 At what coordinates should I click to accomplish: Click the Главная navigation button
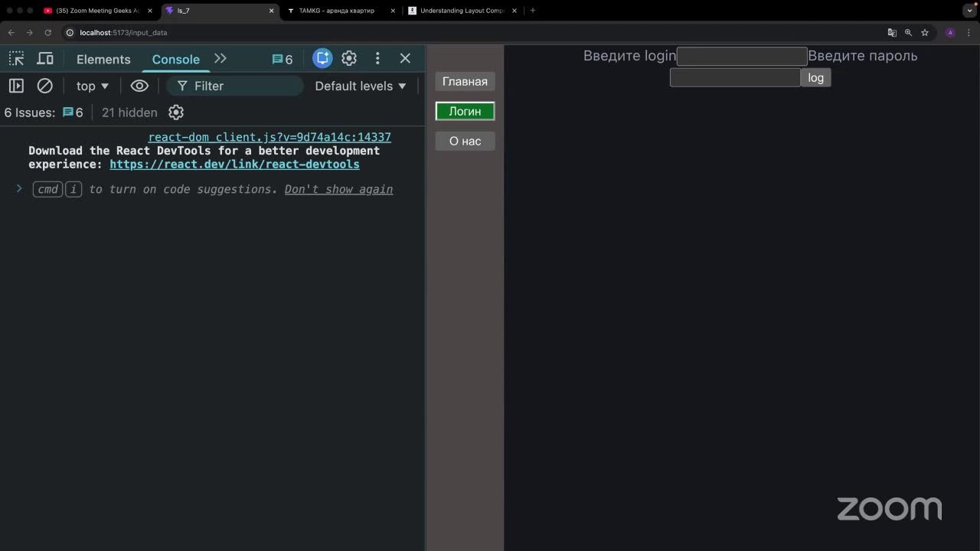click(x=465, y=81)
